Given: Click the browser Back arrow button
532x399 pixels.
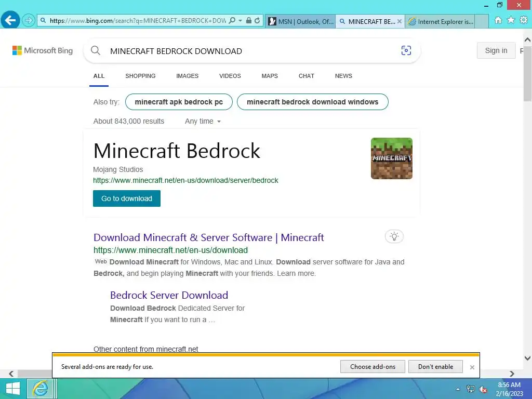Looking at the screenshot, I should click(x=10, y=20).
